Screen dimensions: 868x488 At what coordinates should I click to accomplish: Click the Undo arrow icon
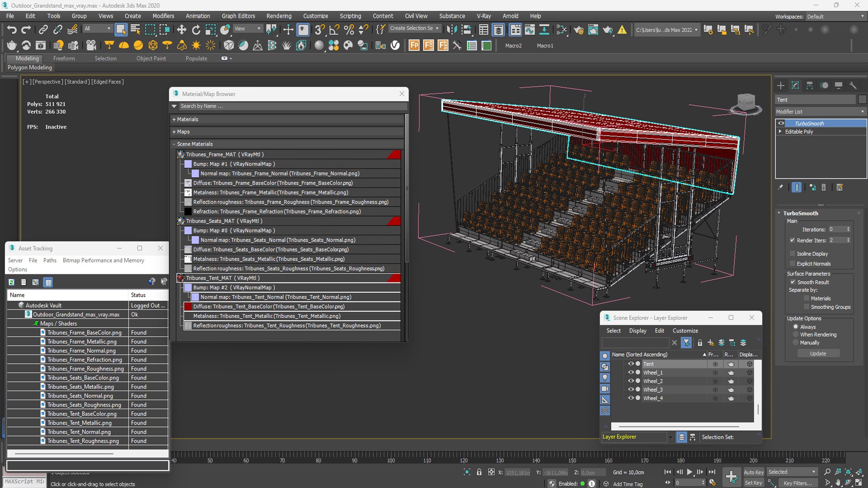coord(11,30)
